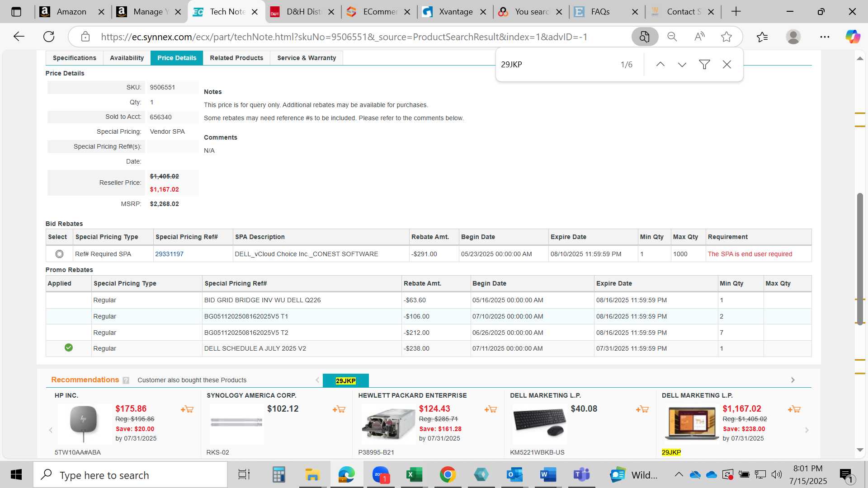The height and width of the screenshot is (488, 868).
Task: Open the volume control in tray
Action: pos(777,474)
